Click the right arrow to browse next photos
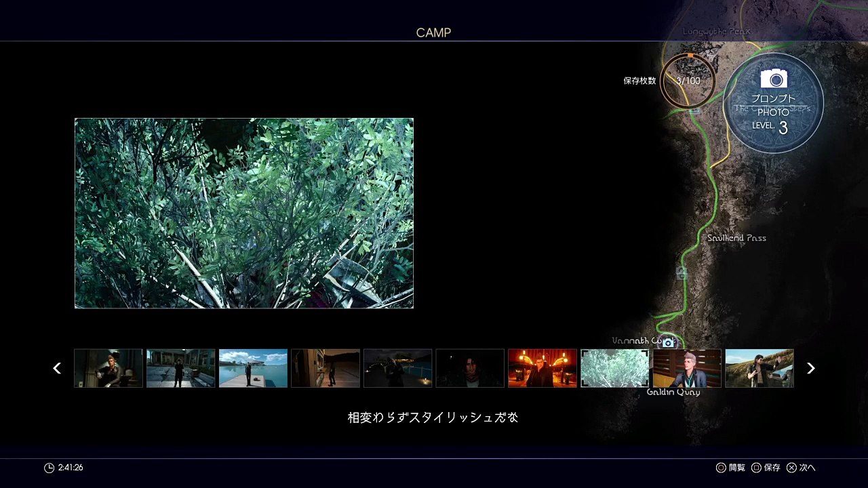This screenshot has height=488, width=868. coord(810,368)
